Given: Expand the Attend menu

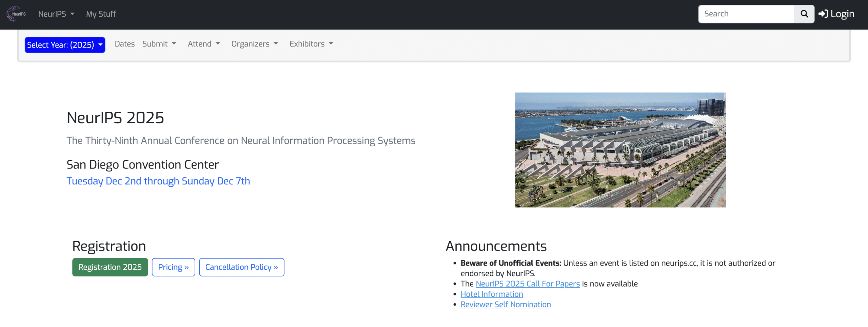Looking at the screenshot, I should pyautogui.click(x=204, y=44).
